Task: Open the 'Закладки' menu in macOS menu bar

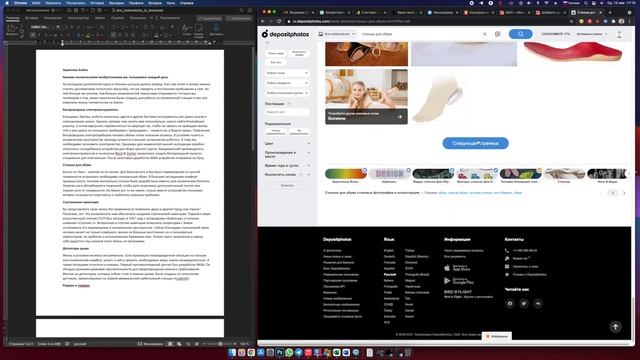Action: [x=116, y=3]
